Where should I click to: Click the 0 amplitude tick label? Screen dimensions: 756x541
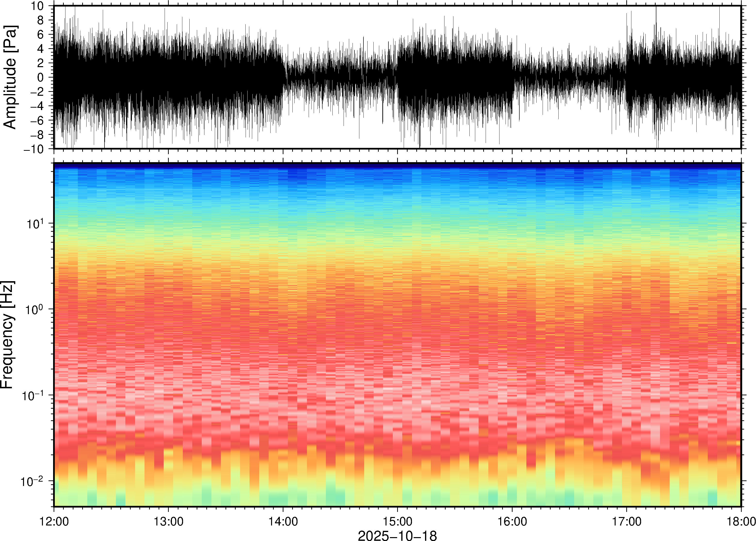pos(40,77)
